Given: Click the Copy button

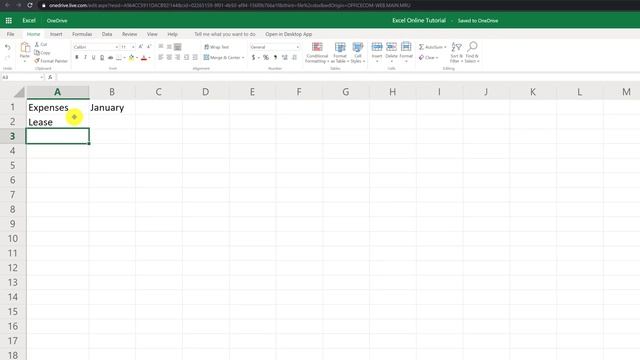Looking at the screenshot, I should pyautogui.click(x=42, y=53).
